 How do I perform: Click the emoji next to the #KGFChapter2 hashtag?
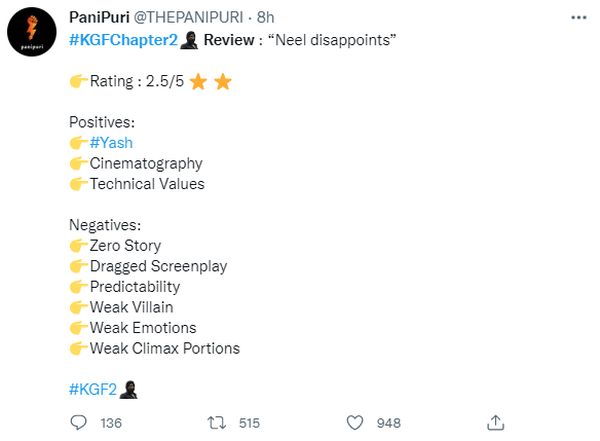[x=189, y=40]
